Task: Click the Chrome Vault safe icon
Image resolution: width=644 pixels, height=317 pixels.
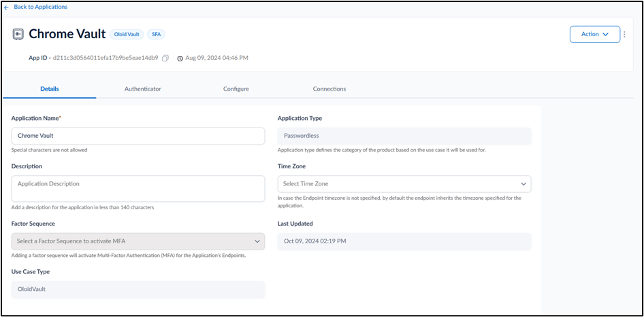Action: (x=18, y=34)
